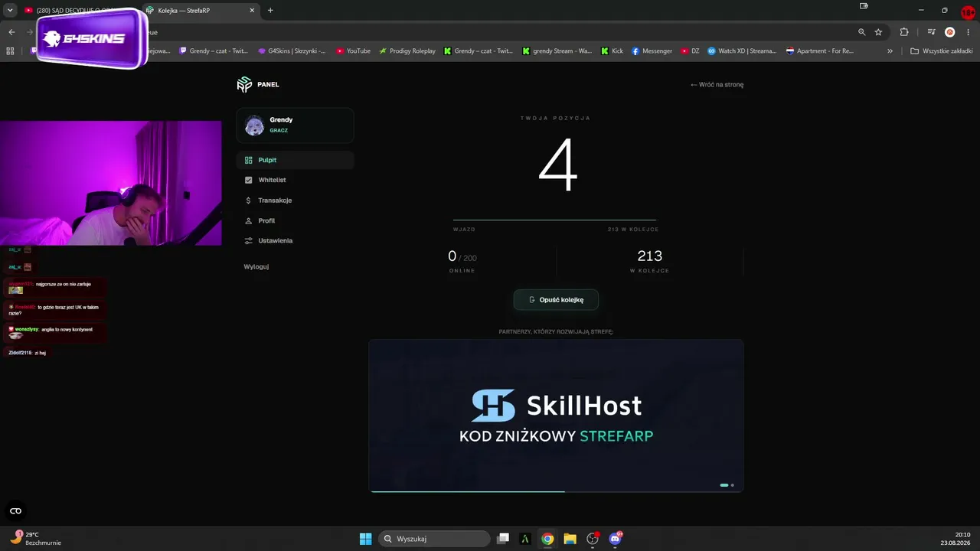Viewport: 980px width, 551px height.
Task: Open the weather widget showing 29°C
Action: click(35, 539)
